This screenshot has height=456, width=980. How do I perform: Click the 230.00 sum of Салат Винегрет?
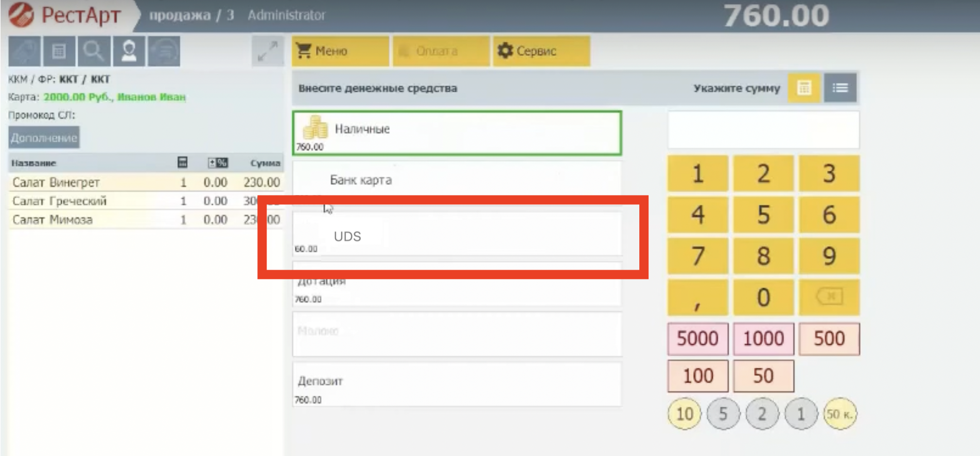tap(261, 182)
